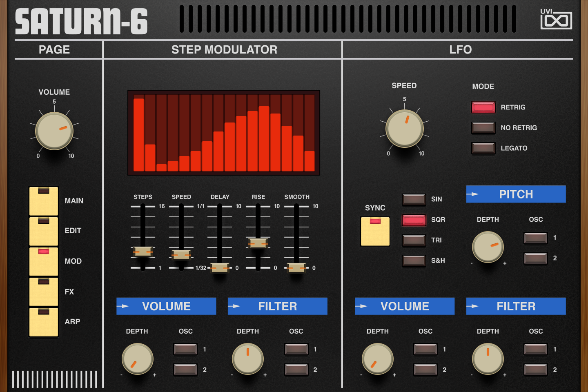Click the PAGE section title
Screen dimensions: 588x392
pos(54,50)
